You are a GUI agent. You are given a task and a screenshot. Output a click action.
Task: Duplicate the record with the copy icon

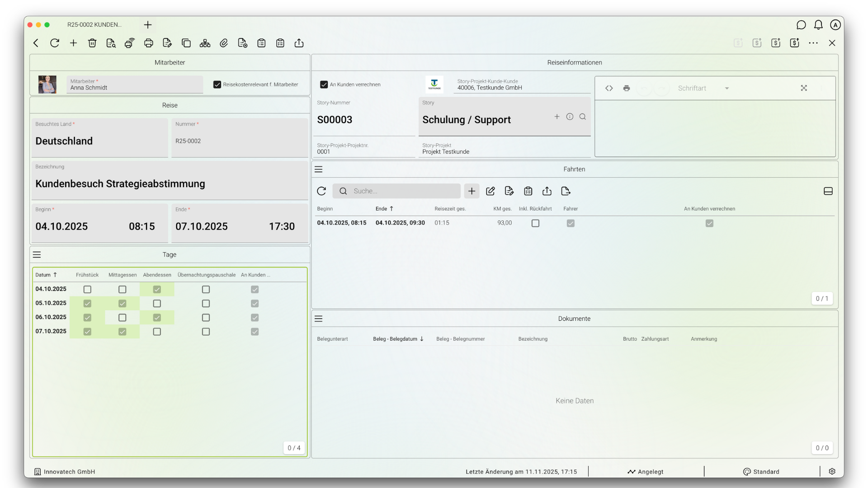tap(186, 43)
